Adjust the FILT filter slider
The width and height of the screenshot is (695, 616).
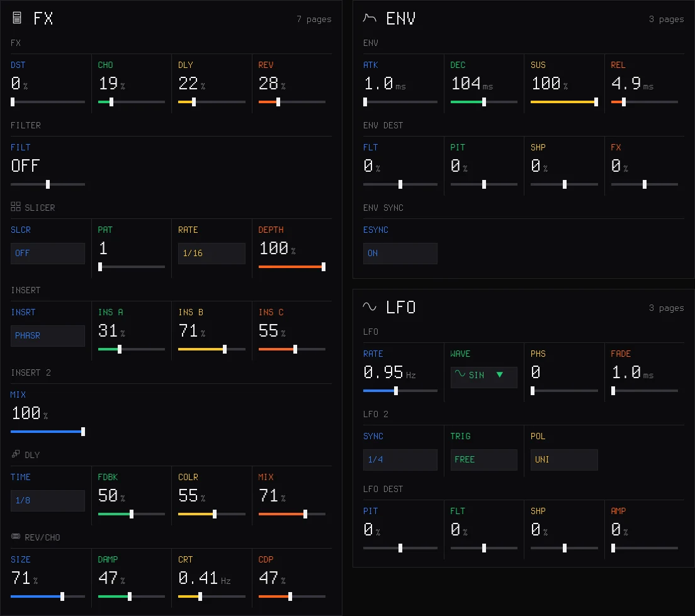(x=48, y=184)
